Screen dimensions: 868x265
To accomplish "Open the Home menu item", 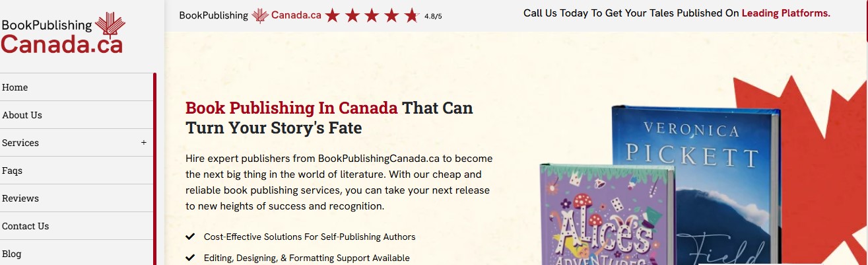I will tap(15, 87).
